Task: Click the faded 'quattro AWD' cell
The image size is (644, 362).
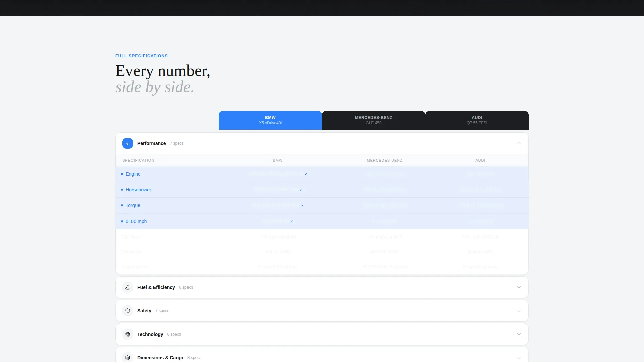Action: tap(480, 252)
